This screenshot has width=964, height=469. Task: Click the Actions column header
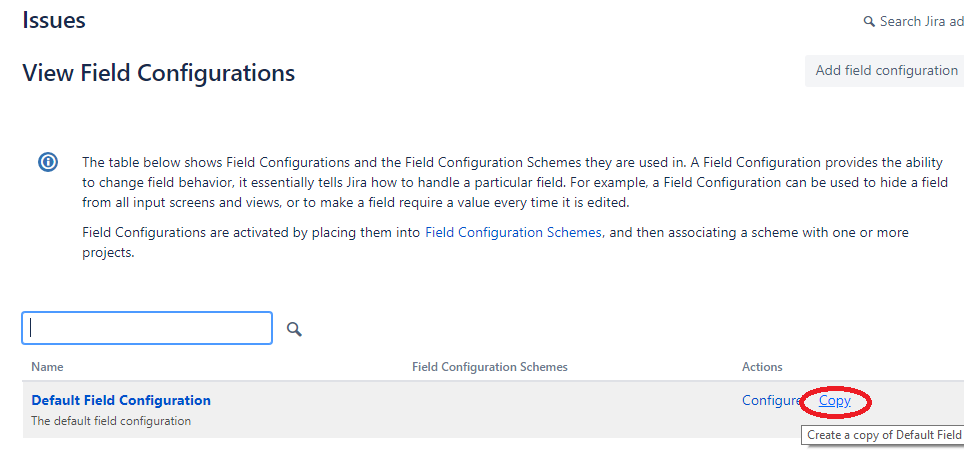pos(762,367)
